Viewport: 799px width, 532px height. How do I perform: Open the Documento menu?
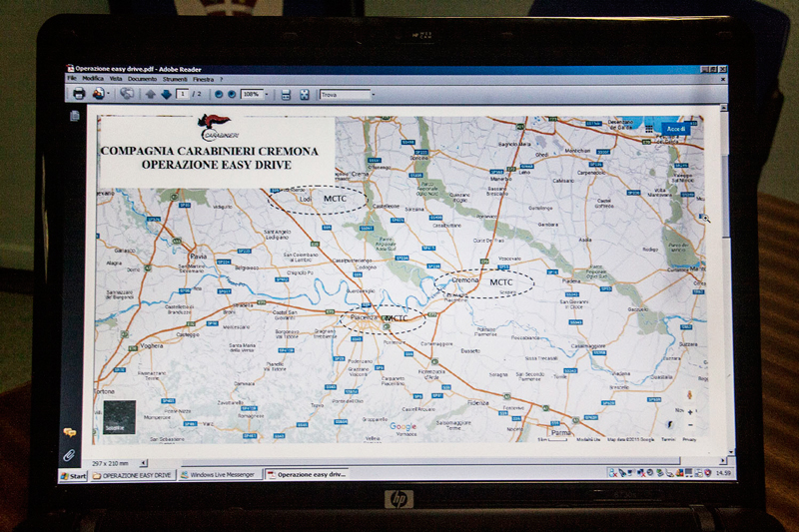coord(142,80)
